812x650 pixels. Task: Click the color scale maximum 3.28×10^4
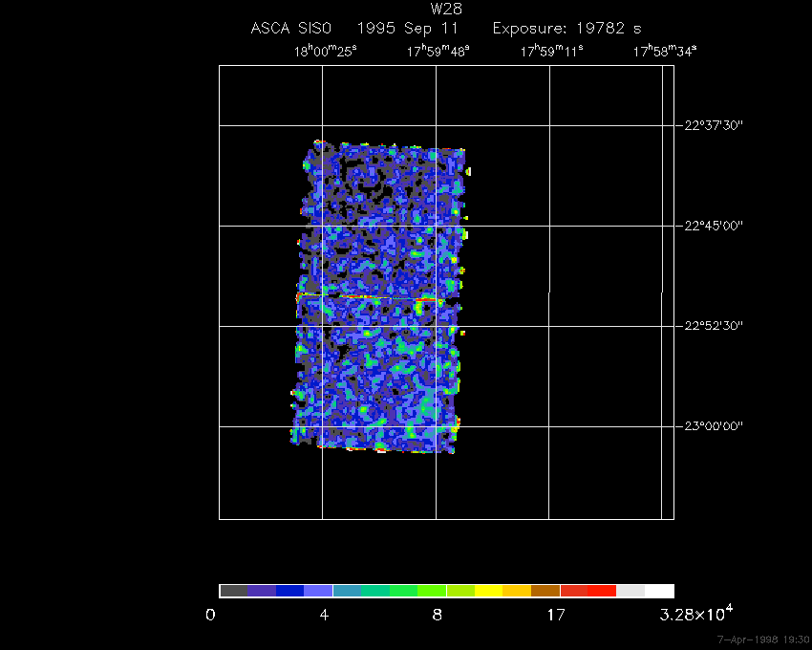point(696,614)
